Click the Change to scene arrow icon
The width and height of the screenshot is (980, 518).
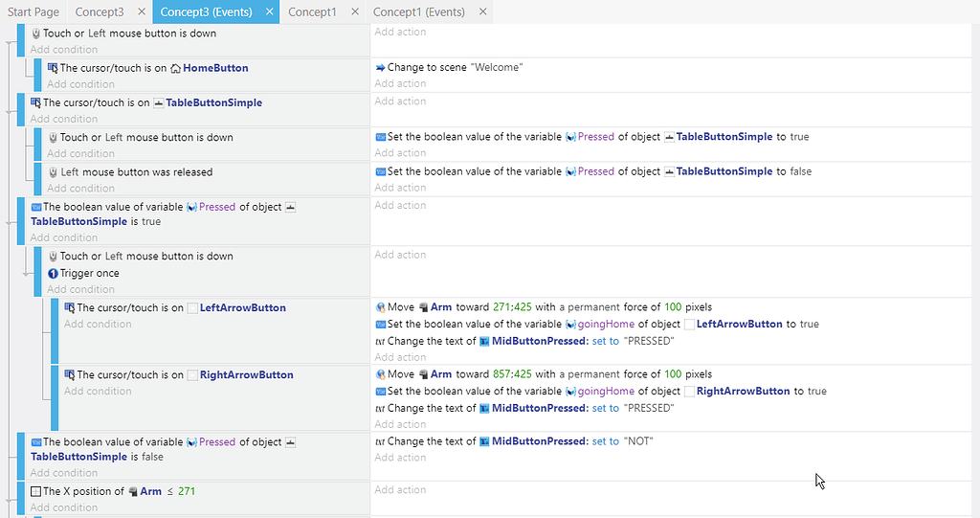click(x=380, y=68)
